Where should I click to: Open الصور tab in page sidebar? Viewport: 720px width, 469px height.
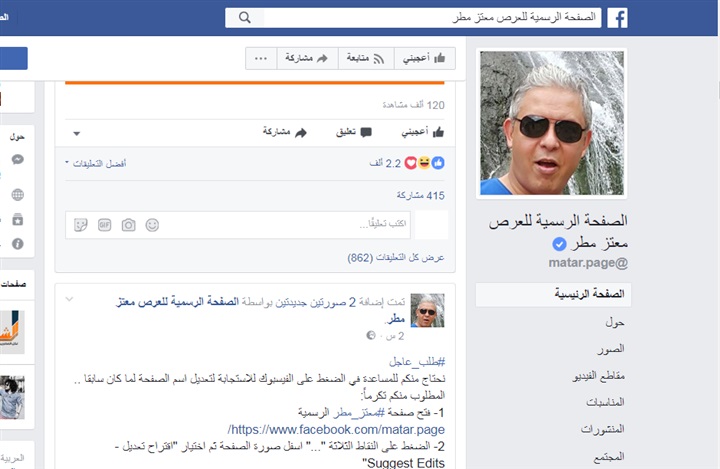(x=611, y=349)
